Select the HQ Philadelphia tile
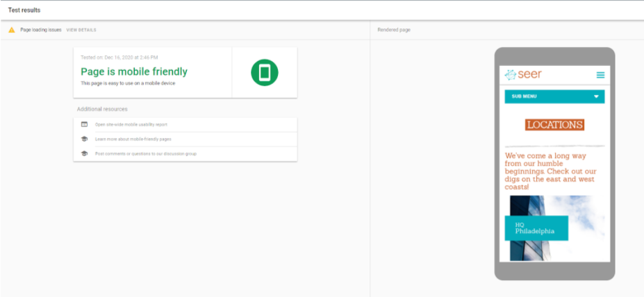This screenshot has width=644, height=297. point(536,228)
